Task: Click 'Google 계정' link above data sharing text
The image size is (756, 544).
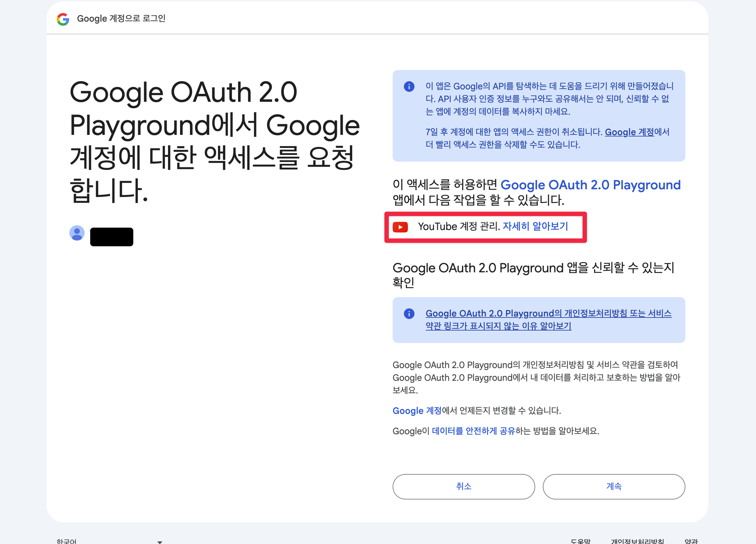Action: click(417, 411)
